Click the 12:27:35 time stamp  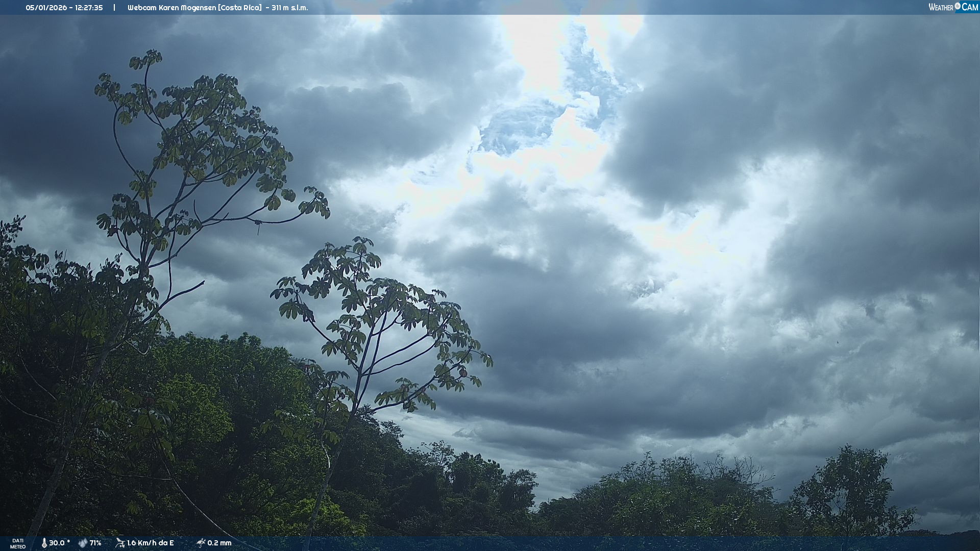click(x=89, y=8)
